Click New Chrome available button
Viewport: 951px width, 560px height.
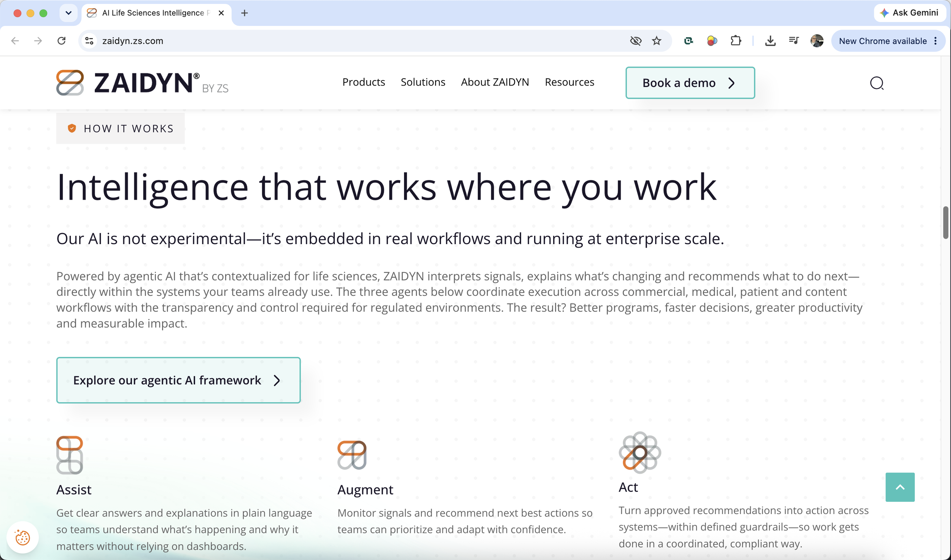coord(888,41)
